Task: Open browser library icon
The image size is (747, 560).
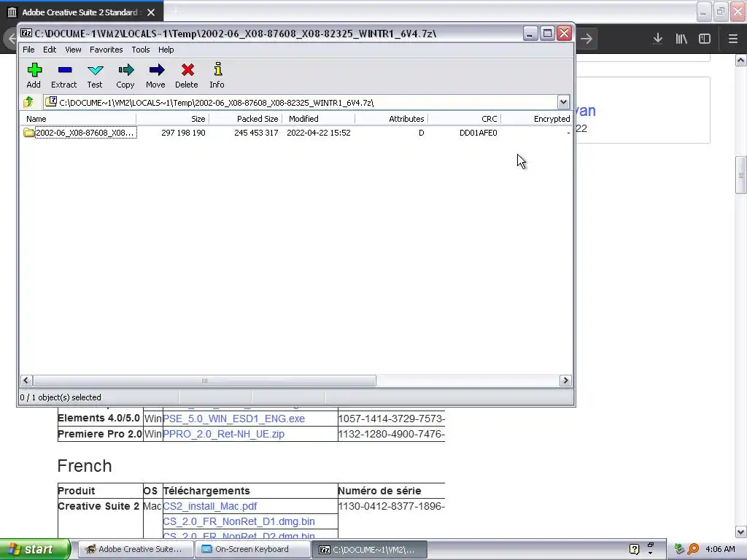Action: (681, 39)
